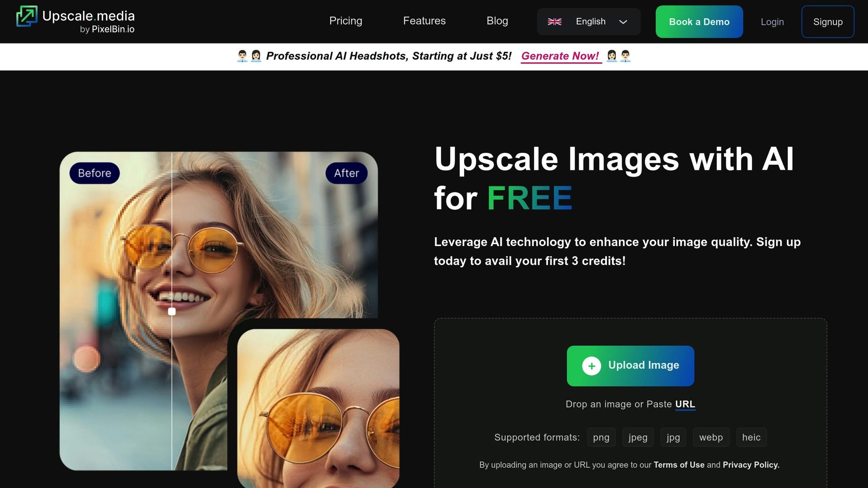The width and height of the screenshot is (868, 488).
Task: Open the Terms of Use link
Action: pos(679,465)
